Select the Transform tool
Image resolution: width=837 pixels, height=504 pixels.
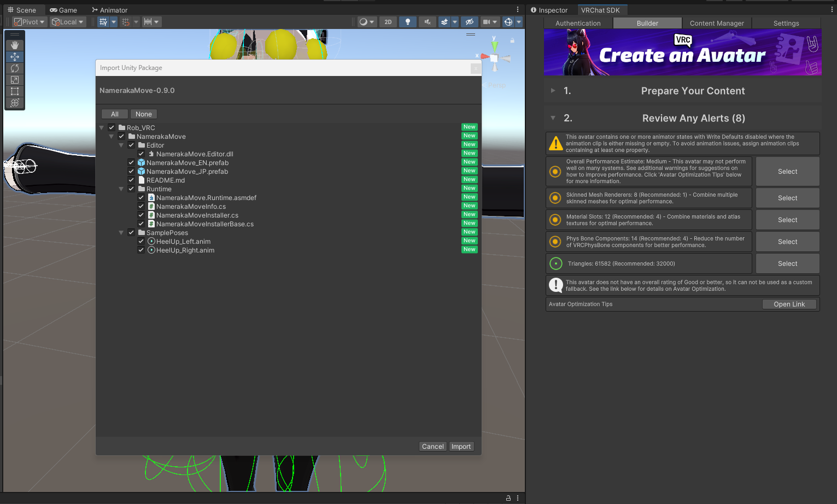coord(15,103)
